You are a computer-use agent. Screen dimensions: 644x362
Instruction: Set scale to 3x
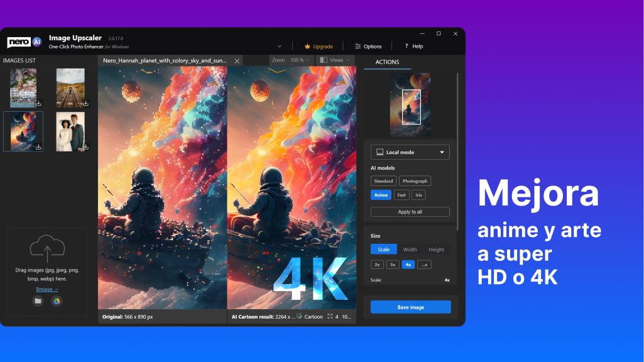(x=393, y=265)
